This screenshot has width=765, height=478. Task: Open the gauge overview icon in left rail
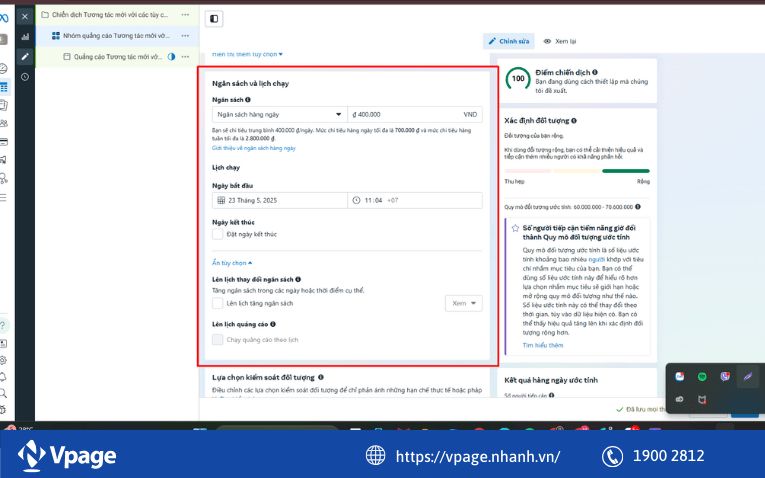pyautogui.click(x=3, y=68)
